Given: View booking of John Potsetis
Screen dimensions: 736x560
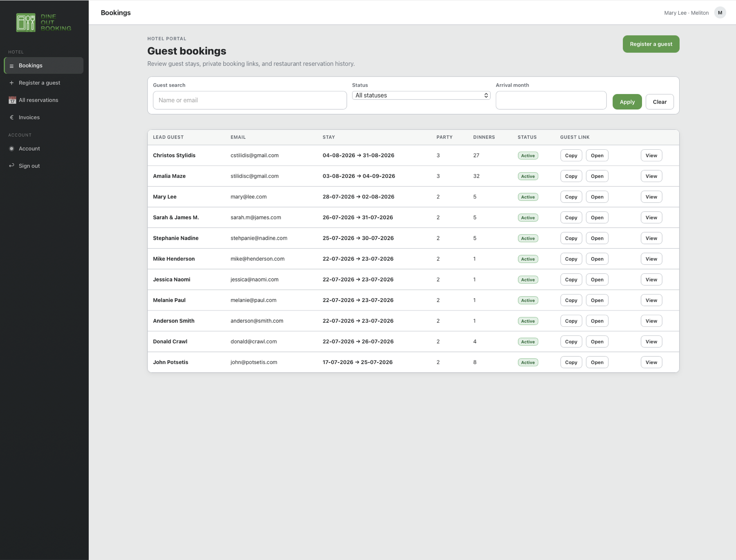Looking at the screenshot, I should pyautogui.click(x=651, y=362).
